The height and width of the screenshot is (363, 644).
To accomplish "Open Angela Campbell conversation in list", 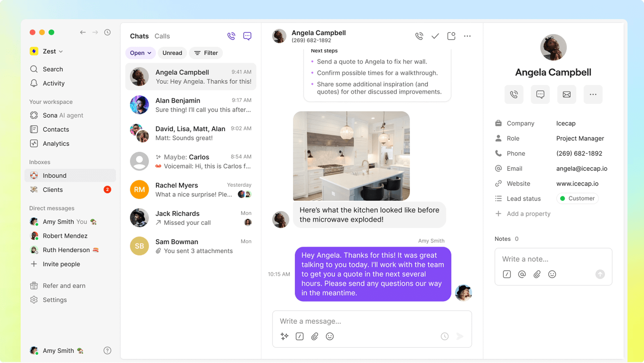I will click(x=191, y=76).
